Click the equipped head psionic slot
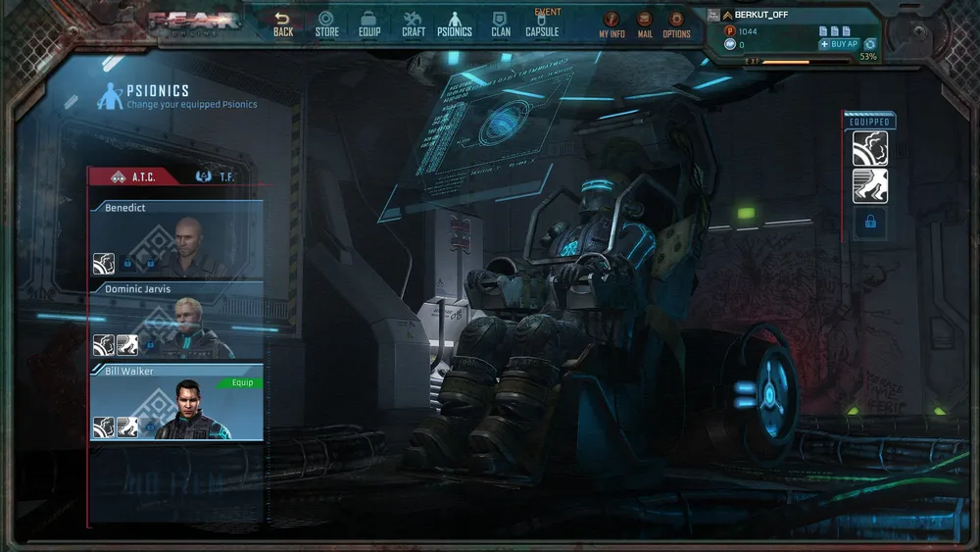 click(x=870, y=148)
